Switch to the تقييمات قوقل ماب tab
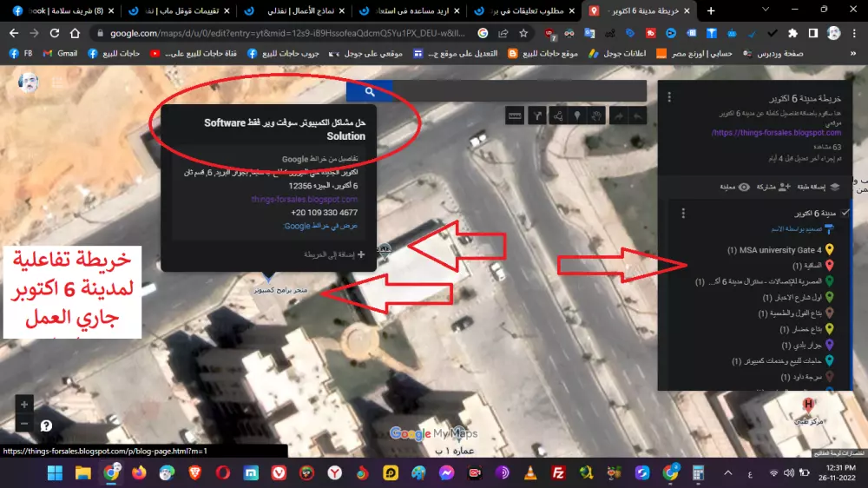Screen dimensions: 868x488 [x=179, y=10]
